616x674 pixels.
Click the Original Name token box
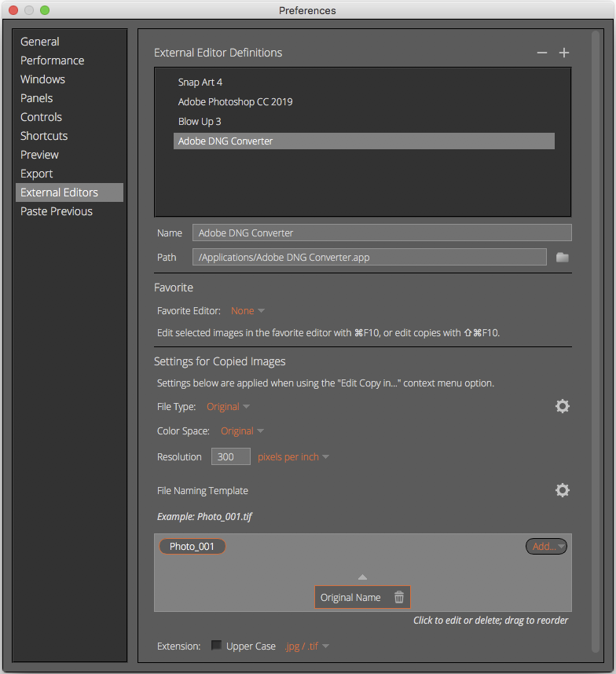pos(362,597)
